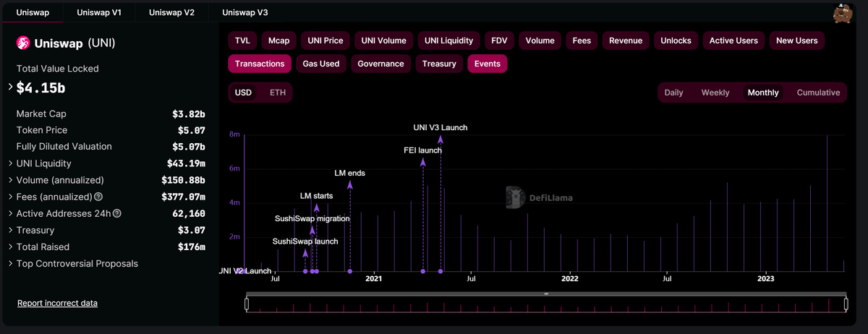Click info icon beside Active Addresses 24h

pyautogui.click(x=116, y=213)
